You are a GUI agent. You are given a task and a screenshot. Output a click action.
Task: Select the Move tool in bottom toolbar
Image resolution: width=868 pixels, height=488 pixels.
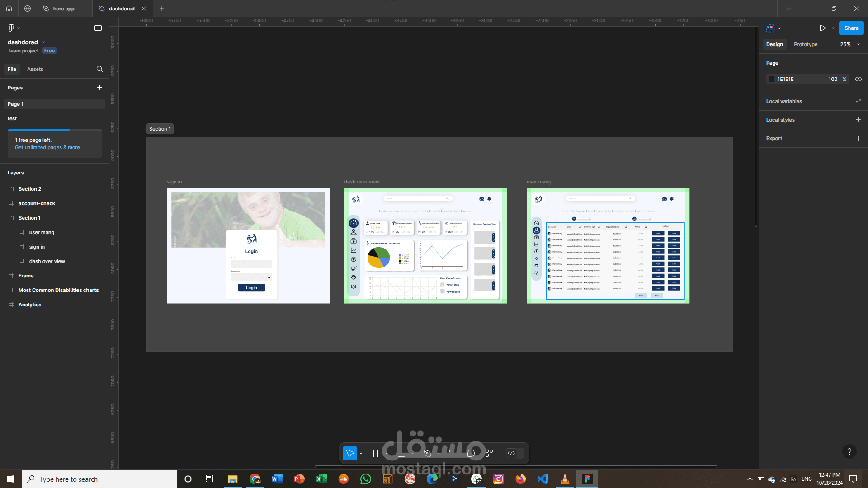point(349,453)
